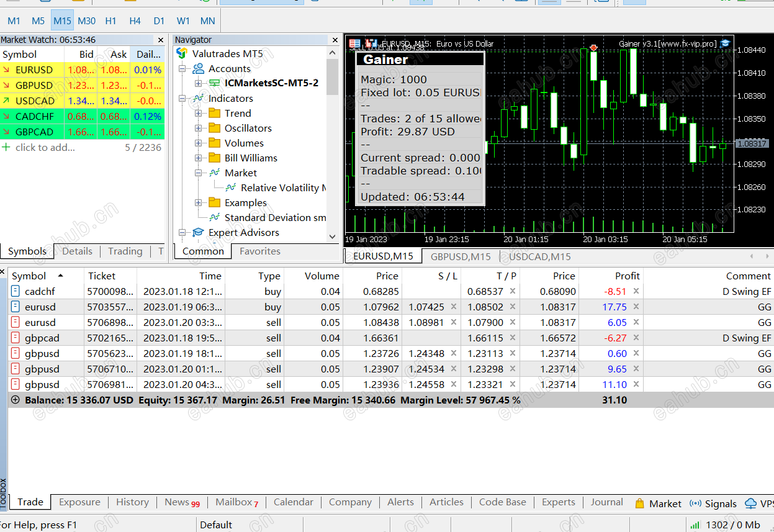The width and height of the screenshot is (774, 532).
Task: Toggle the D1 daily timeframe
Action: point(159,20)
